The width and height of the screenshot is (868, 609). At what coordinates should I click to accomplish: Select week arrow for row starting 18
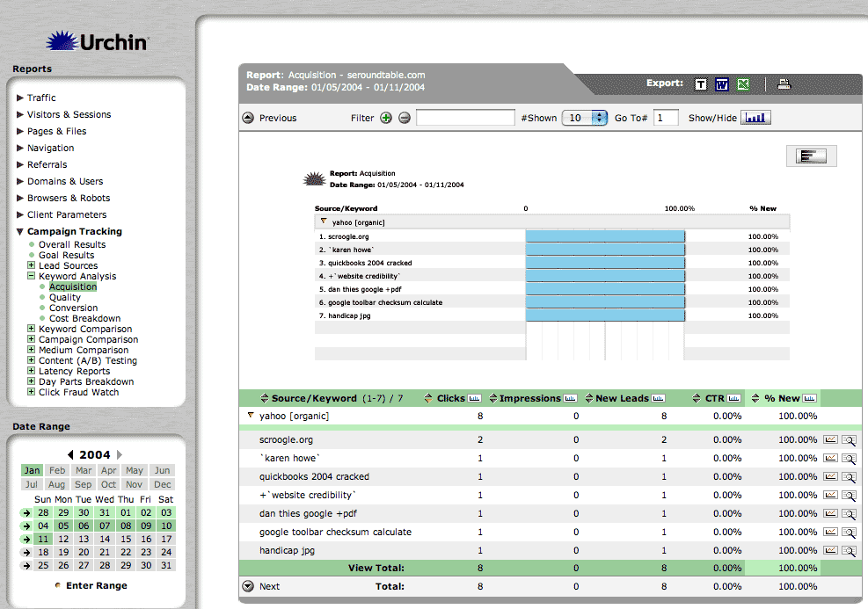click(26, 553)
